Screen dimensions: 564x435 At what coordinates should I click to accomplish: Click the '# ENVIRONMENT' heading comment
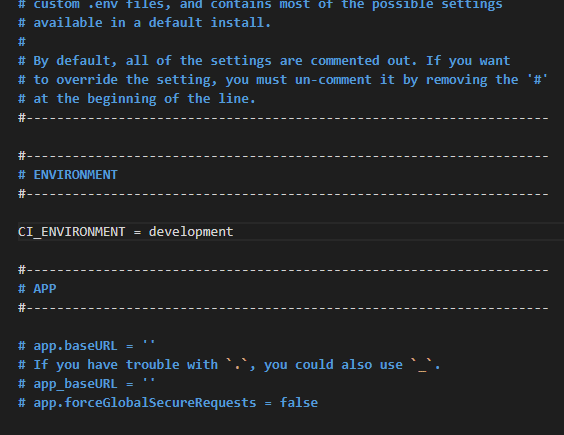(68, 175)
